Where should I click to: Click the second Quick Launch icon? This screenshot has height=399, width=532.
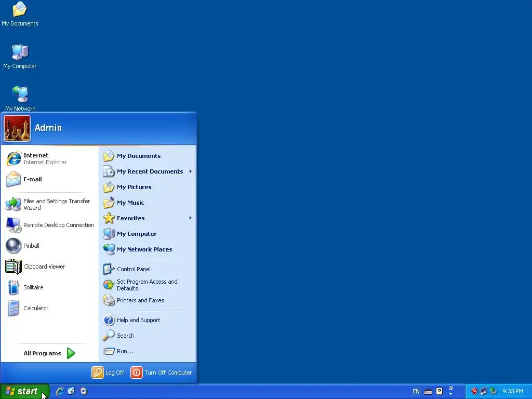(71, 391)
